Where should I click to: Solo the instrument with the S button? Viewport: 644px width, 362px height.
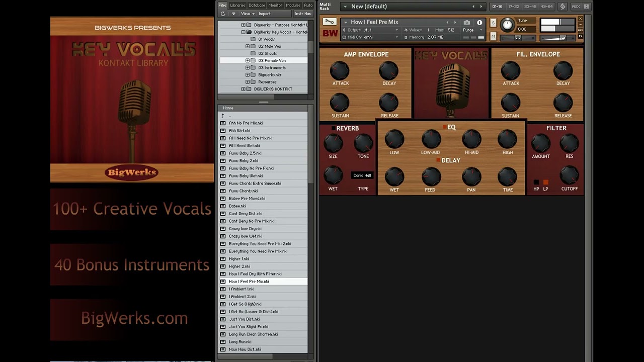tap(493, 23)
